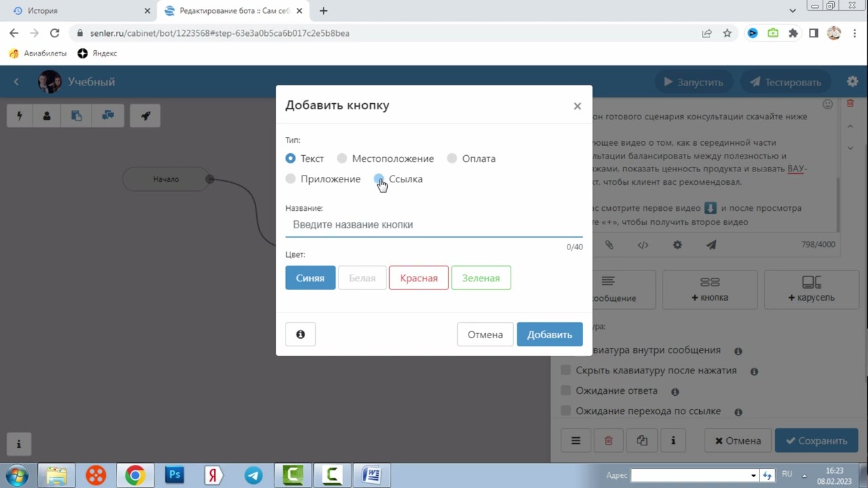Screen dimensions: 868x488
Task: Open the browser extensions puzzle icon
Action: coord(793,33)
